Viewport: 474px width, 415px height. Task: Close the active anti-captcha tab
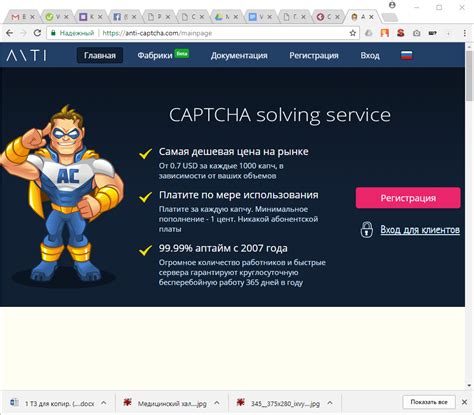371,17
